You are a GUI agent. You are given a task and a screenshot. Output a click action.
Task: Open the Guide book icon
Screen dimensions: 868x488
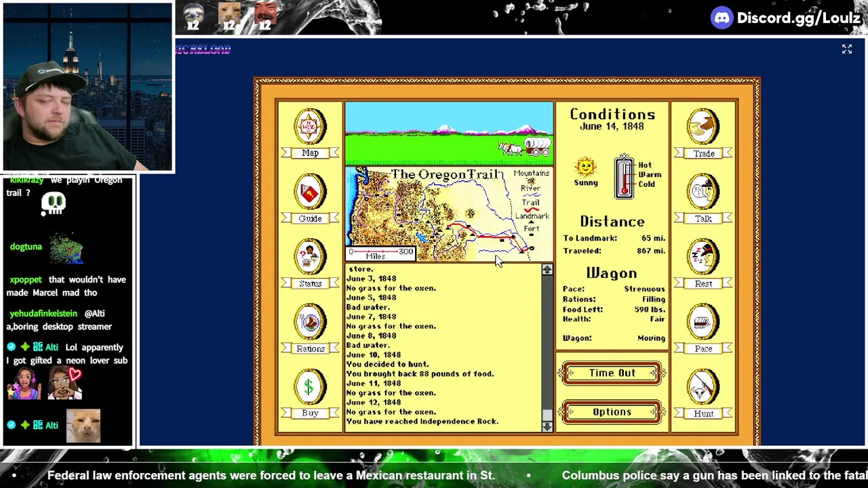(x=310, y=191)
